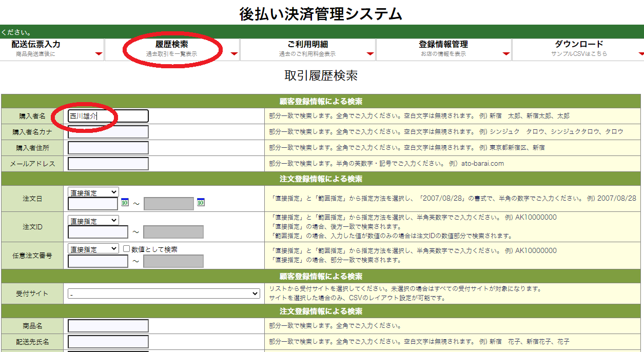Open 履歴検索 menu item
The height and width of the screenshot is (352, 644).
(171, 48)
